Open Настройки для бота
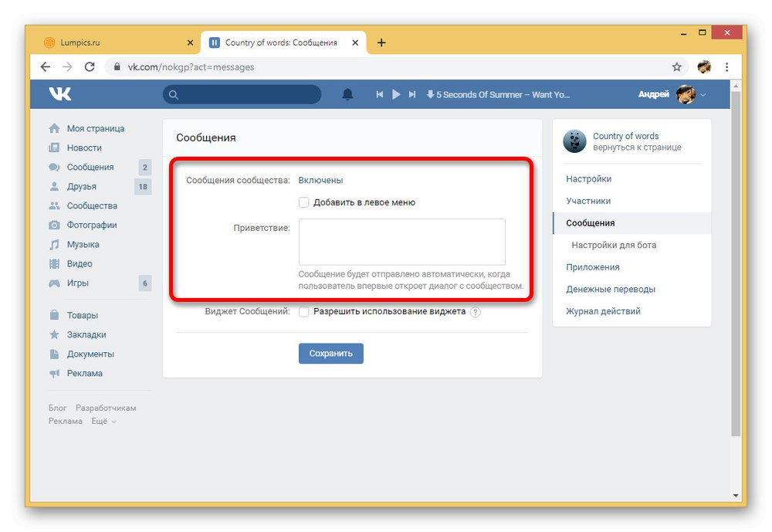 614,245
